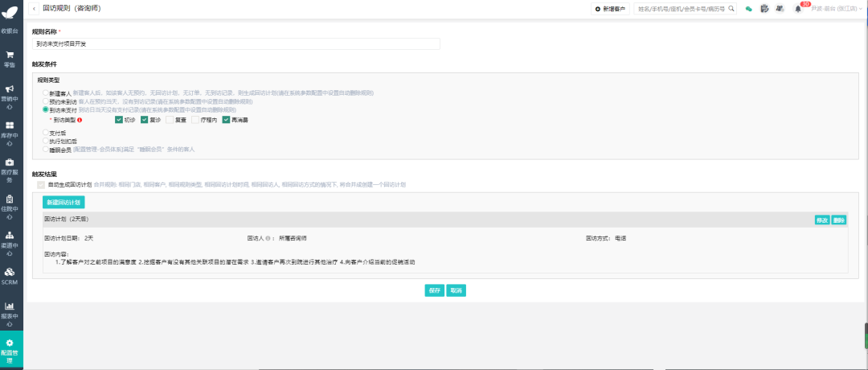Viewport: 868px width, 370px height.
Task: Click the 取消 cancel button
Action: coord(457,291)
